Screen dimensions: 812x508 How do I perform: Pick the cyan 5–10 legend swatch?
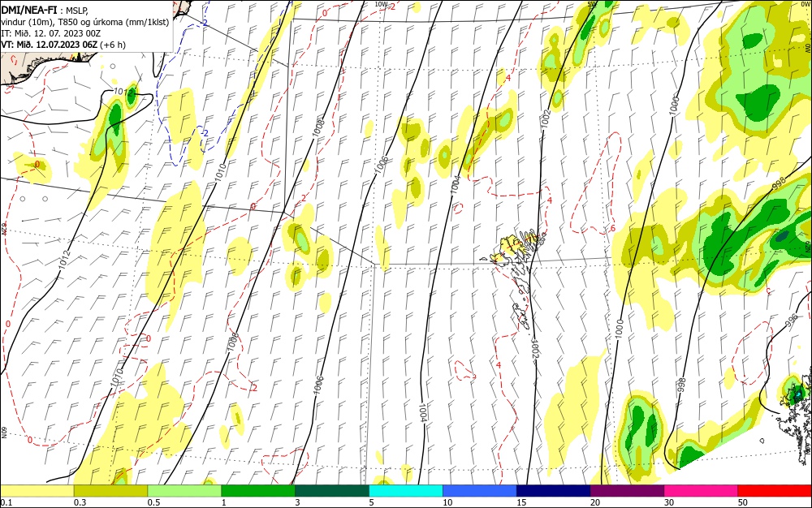point(406,491)
